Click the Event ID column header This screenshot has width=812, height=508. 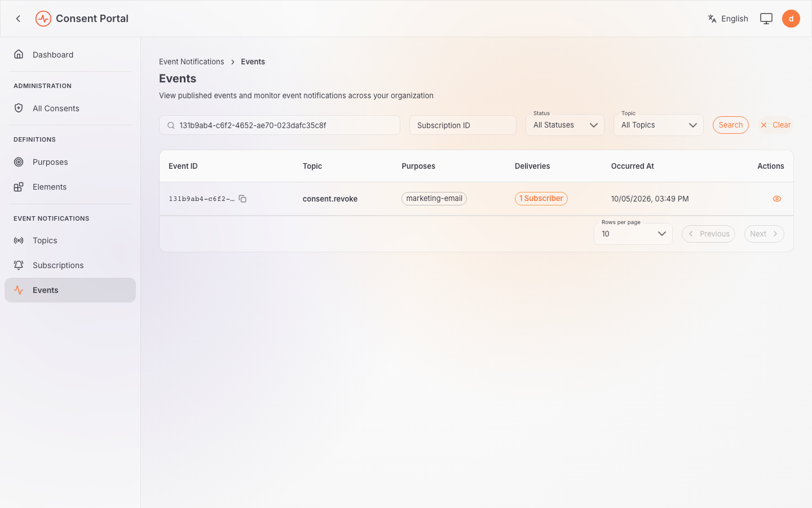tap(183, 166)
